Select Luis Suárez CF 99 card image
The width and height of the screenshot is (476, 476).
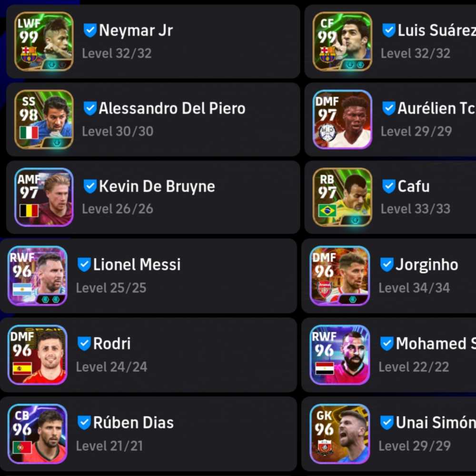point(342,41)
